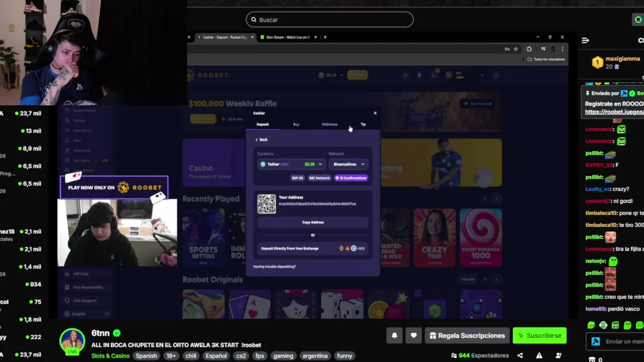
Task: Open the Roobet user profile dropdown
Action: tap(465, 75)
